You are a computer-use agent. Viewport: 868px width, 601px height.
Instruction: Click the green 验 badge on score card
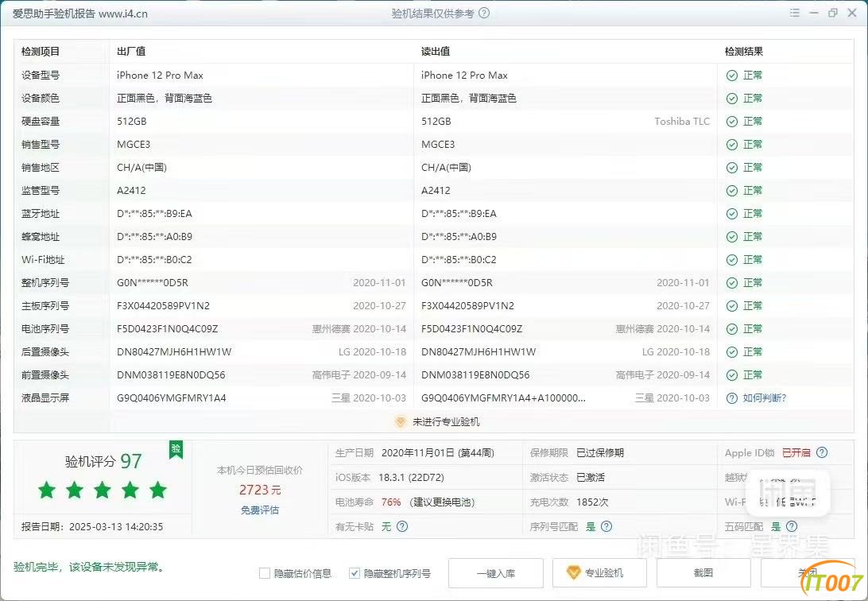tap(176, 449)
